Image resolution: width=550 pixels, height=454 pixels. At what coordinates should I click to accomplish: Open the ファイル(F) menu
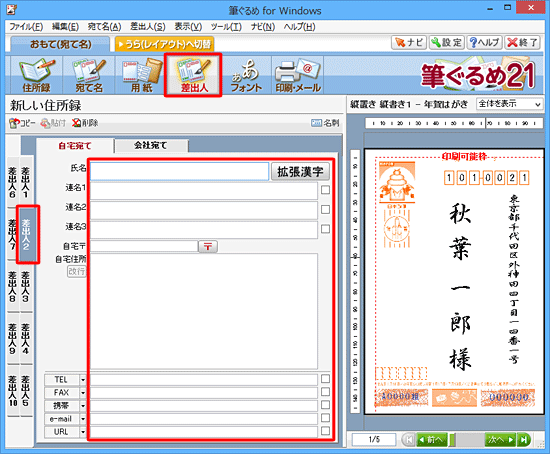[26, 27]
